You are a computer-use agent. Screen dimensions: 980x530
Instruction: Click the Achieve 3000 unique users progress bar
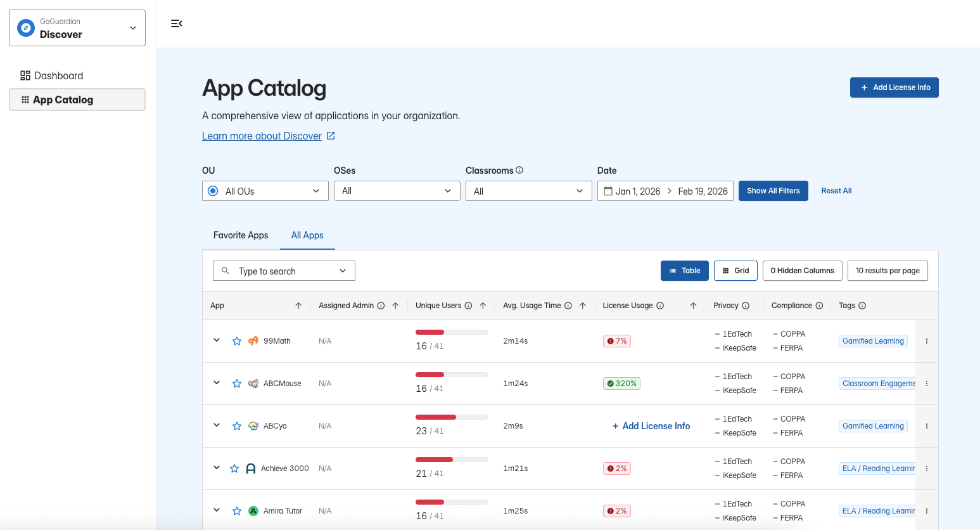[452, 460]
